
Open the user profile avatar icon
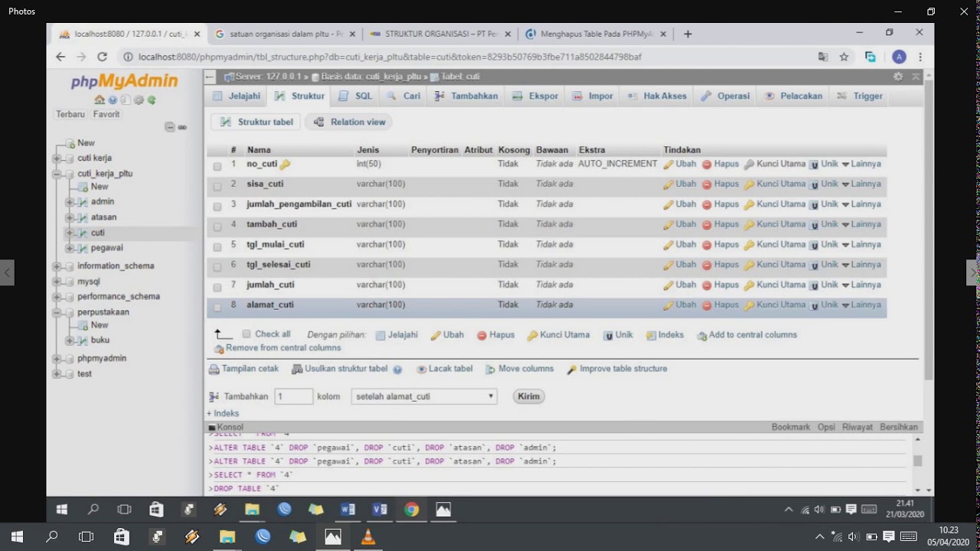pyautogui.click(x=899, y=57)
